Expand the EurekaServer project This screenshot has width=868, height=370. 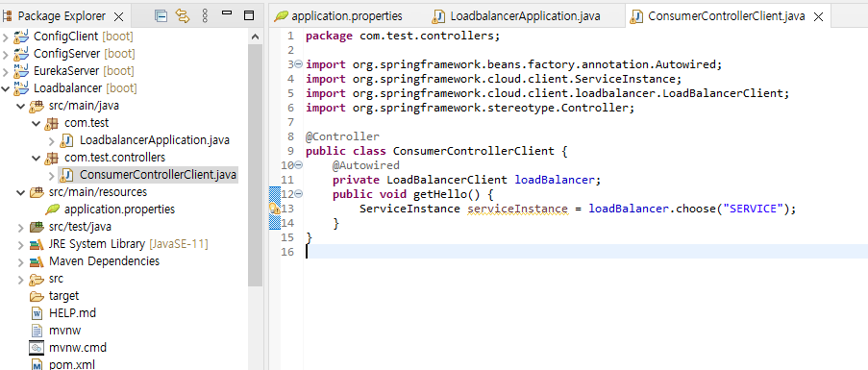6,71
